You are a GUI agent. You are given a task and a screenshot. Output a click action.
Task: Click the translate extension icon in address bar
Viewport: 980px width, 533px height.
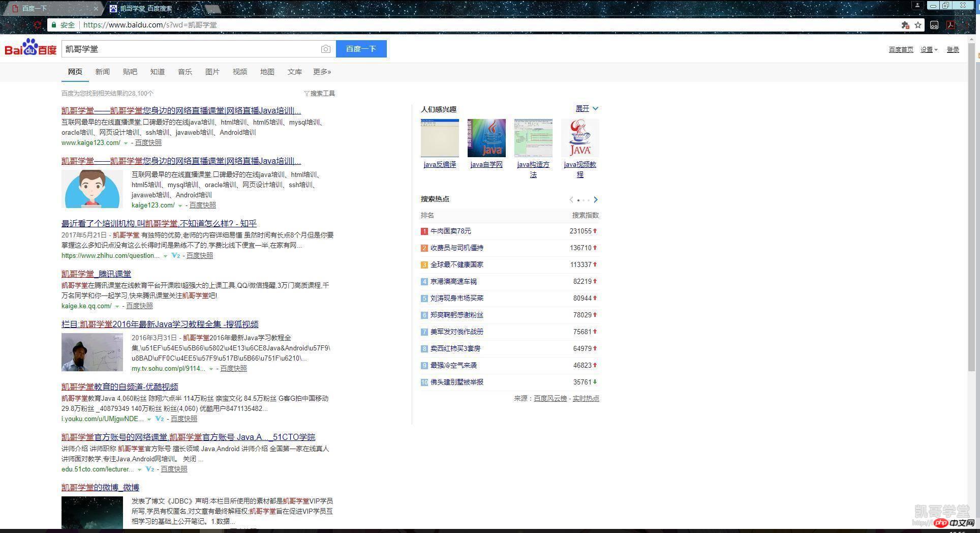[905, 25]
